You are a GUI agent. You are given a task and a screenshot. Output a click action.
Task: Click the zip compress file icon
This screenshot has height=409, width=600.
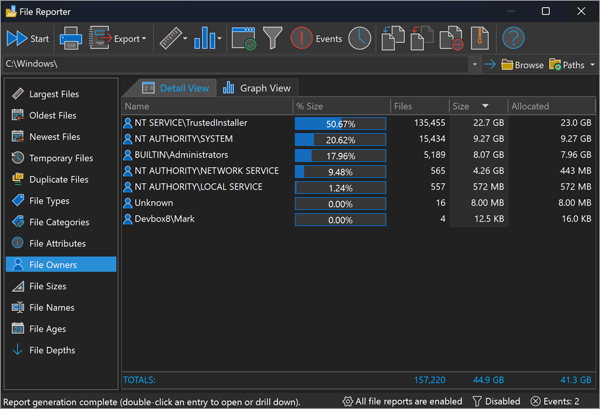(480, 38)
